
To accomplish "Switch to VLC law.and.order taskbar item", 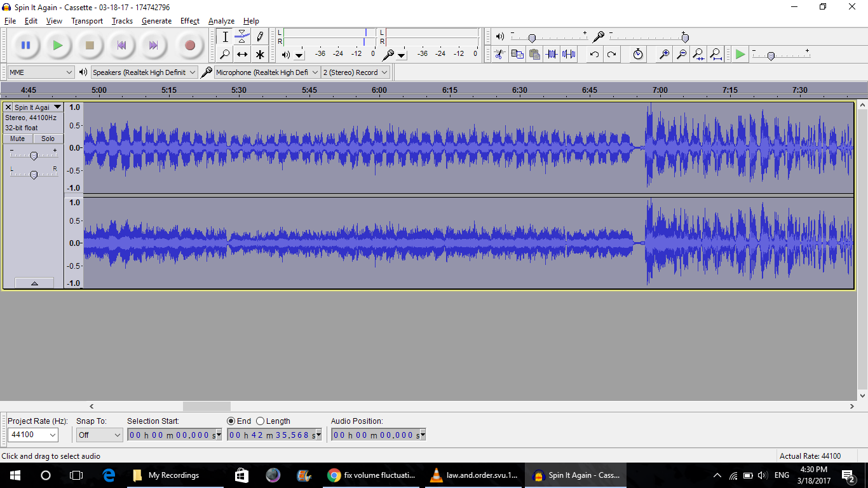I will pyautogui.click(x=474, y=475).
